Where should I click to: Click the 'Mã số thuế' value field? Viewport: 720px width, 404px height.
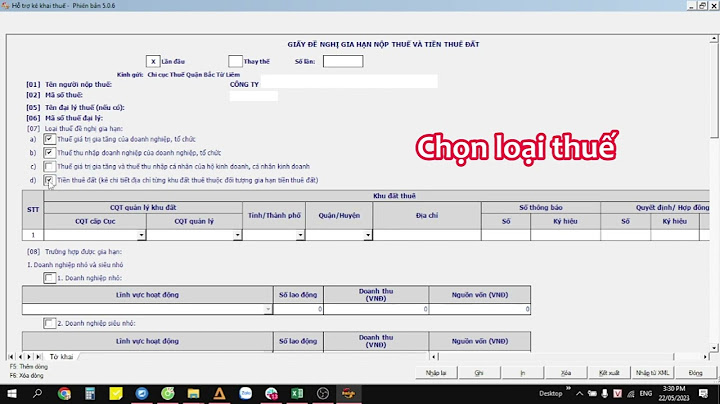[253, 95]
